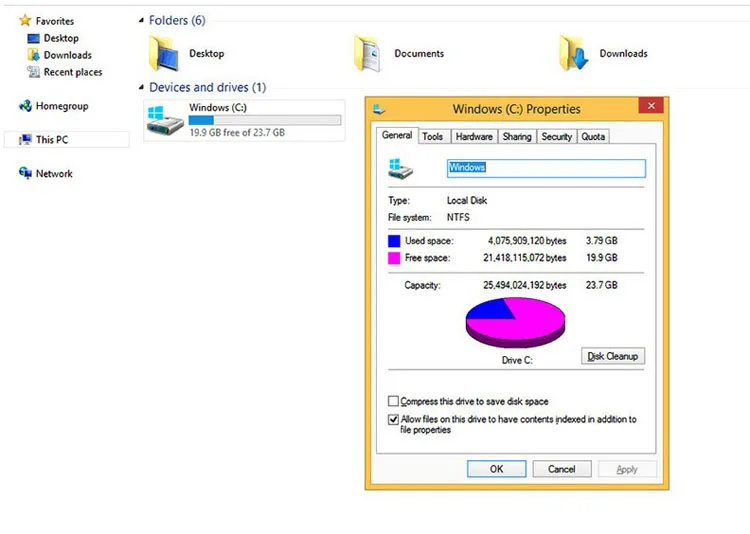Screen dimensions: 750x534
Task: Click the 'Drive C:' label under chart
Action: pyautogui.click(x=517, y=360)
